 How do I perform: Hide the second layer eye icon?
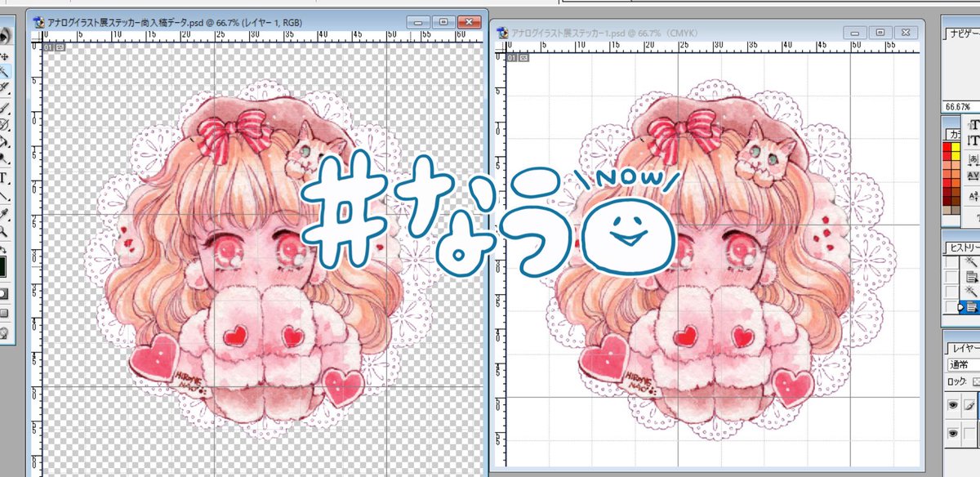pos(952,434)
